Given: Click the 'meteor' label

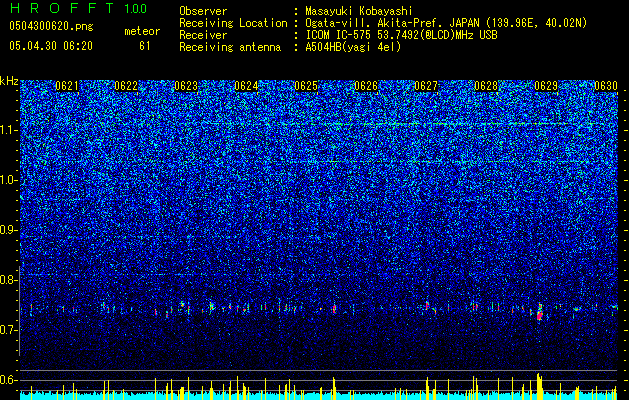Looking at the screenshot, I should pos(142,31).
